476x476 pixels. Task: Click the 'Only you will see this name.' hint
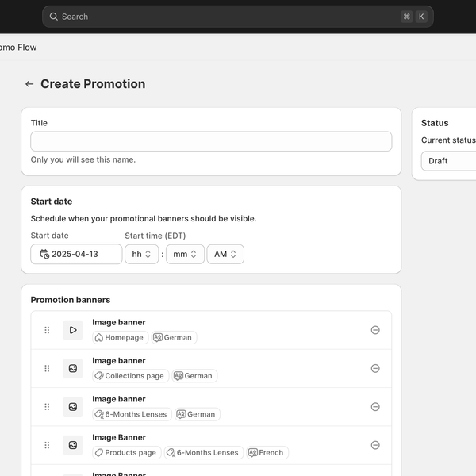tap(83, 159)
